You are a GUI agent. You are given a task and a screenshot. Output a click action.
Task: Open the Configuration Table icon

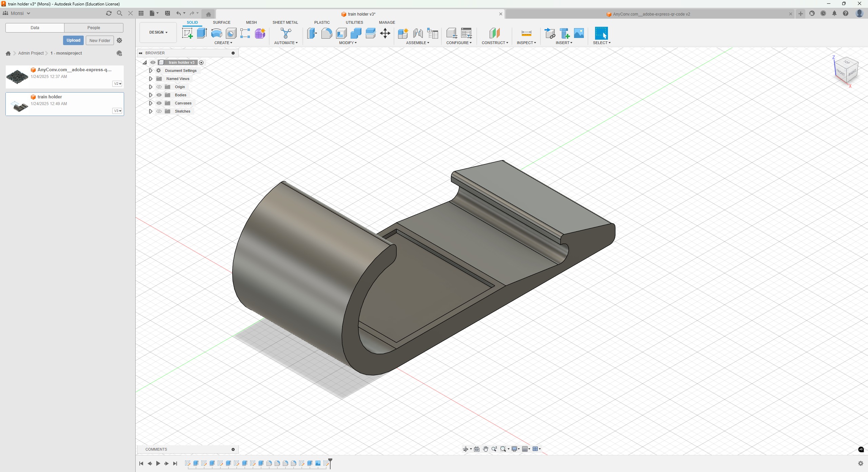tap(467, 33)
